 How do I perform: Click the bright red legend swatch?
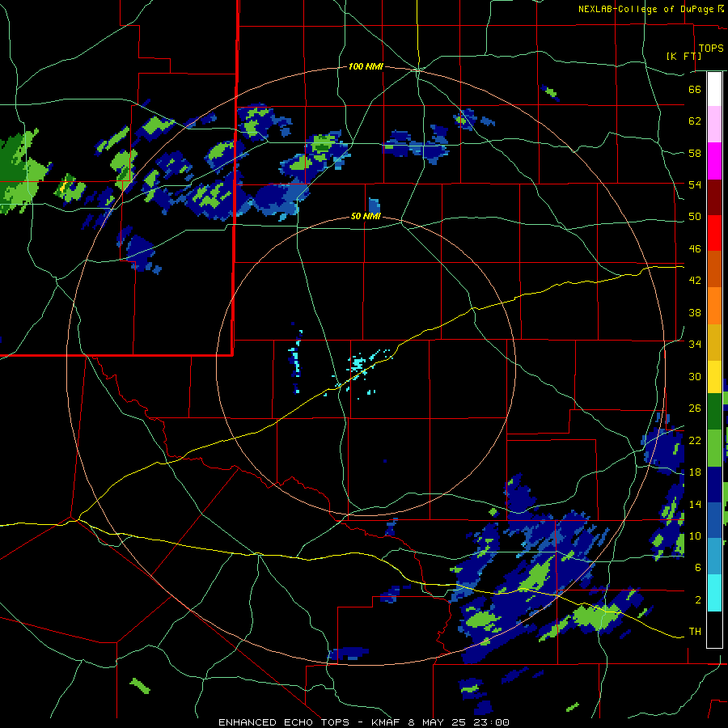click(x=714, y=233)
